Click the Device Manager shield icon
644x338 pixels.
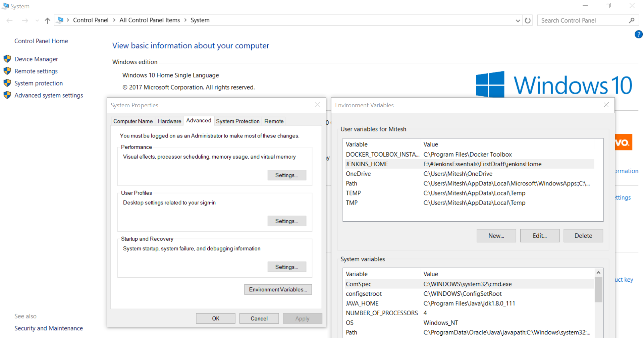(x=7, y=59)
